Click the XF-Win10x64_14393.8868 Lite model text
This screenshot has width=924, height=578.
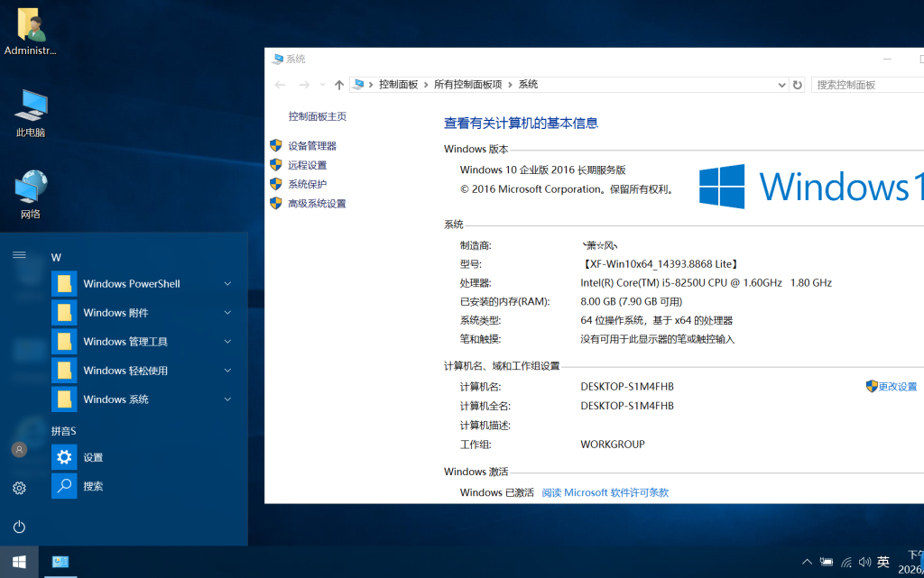point(661,264)
